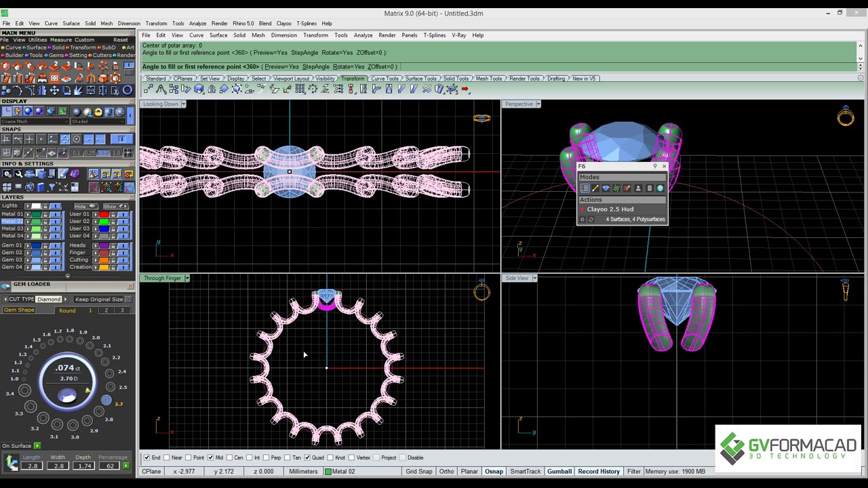This screenshot has height=488, width=868.
Task: Click the Gem 01 blue color swatch
Action: pos(36,245)
